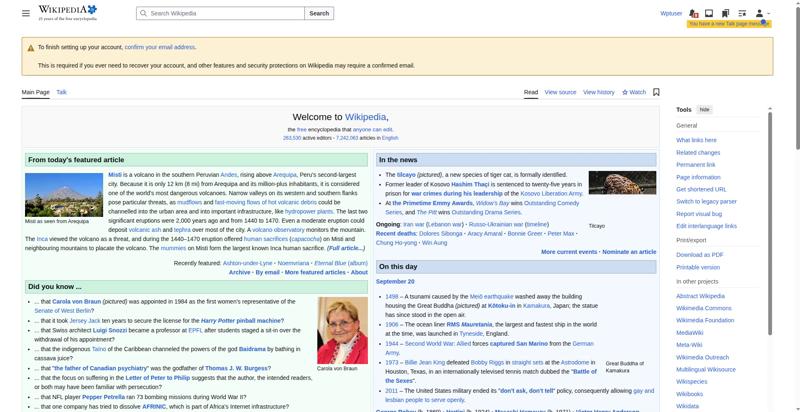Click Download as PDF
Viewport: 800px width, 412px height.
pos(699,255)
